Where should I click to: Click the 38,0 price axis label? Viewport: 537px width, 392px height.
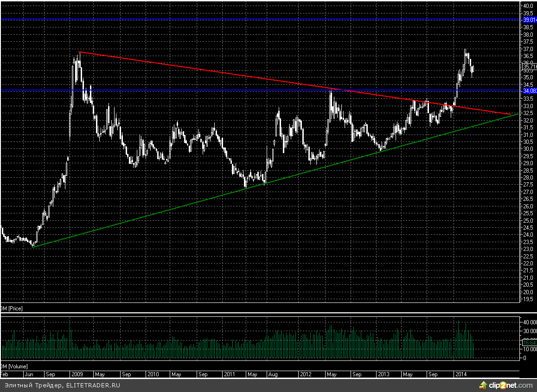tap(529, 34)
